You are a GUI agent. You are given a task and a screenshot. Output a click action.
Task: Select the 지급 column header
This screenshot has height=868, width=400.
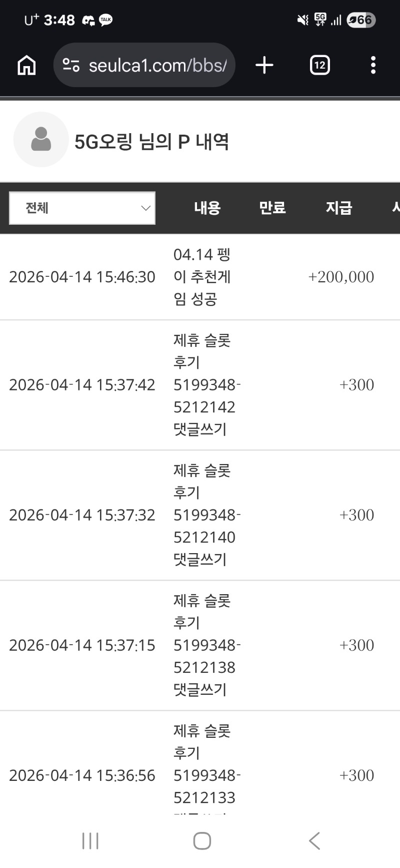pos(339,208)
